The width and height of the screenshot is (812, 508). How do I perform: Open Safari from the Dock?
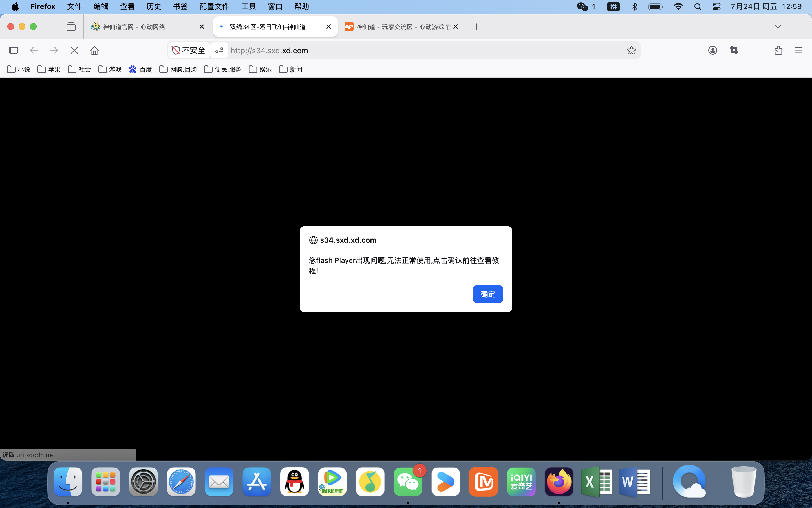coord(181,481)
